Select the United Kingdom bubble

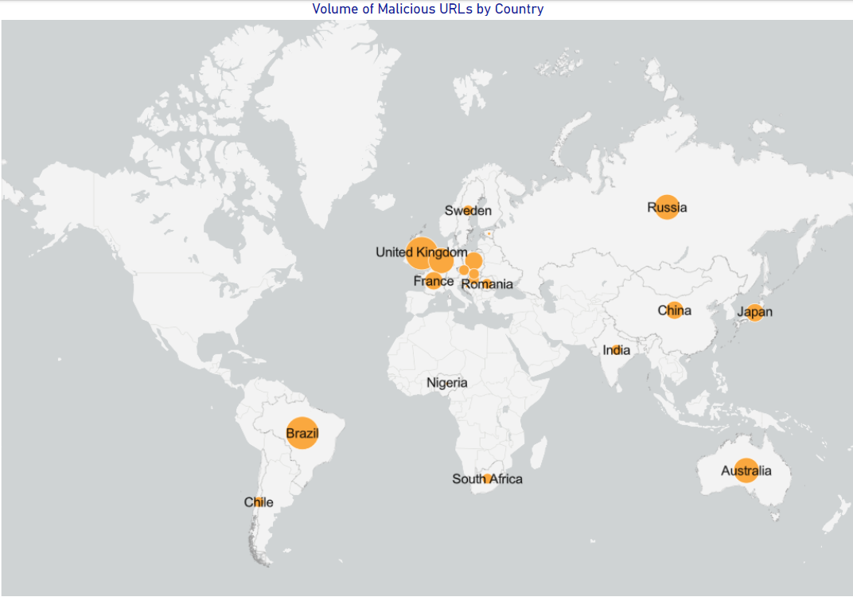(x=422, y=253)
